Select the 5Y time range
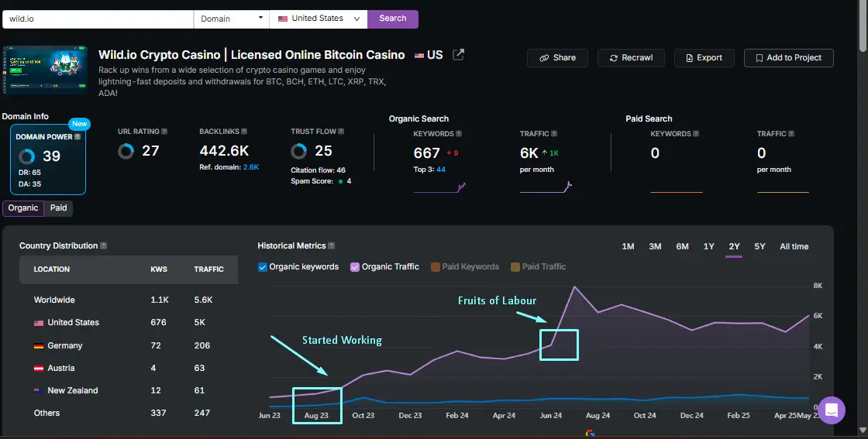 (x=759, y=246)
